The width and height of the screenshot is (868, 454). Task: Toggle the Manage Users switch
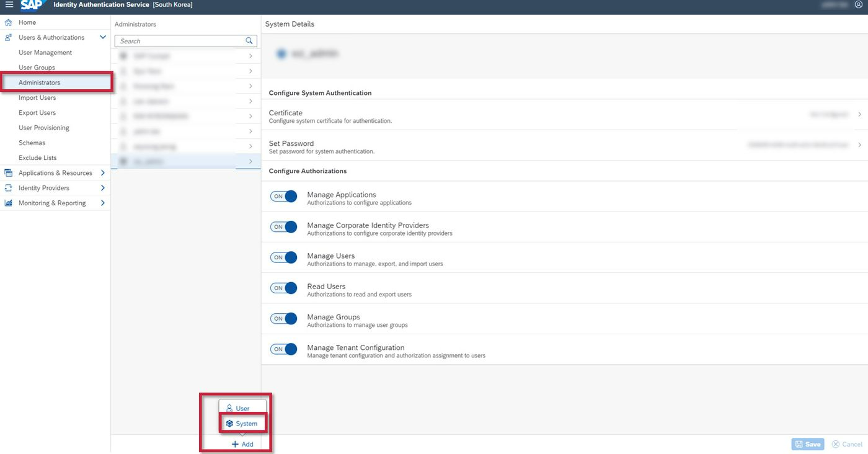point(284,257)
